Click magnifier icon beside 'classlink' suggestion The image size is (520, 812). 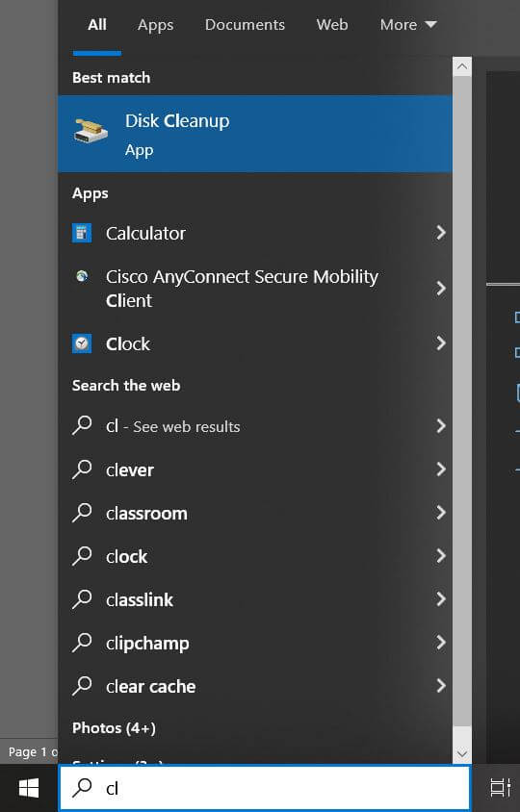tap(82, 599)
